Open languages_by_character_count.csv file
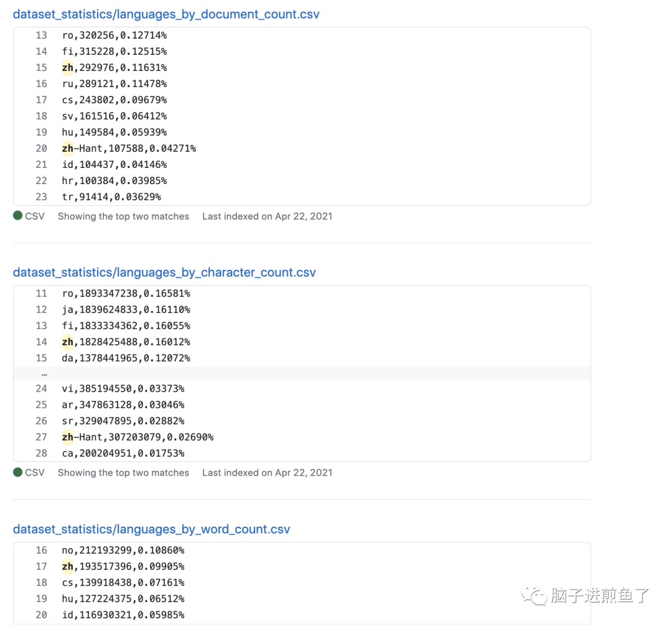This screenshot has height=625, width=672. pyautogui.click(x=164, y=272)
